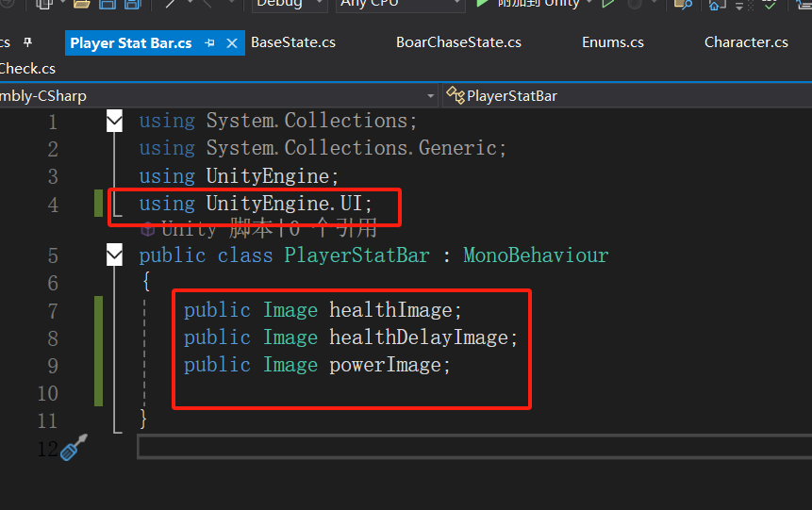Open the quick actions screwdriver icon
Viewport: 812px width, 510px height.
click(x=74, y=448)
